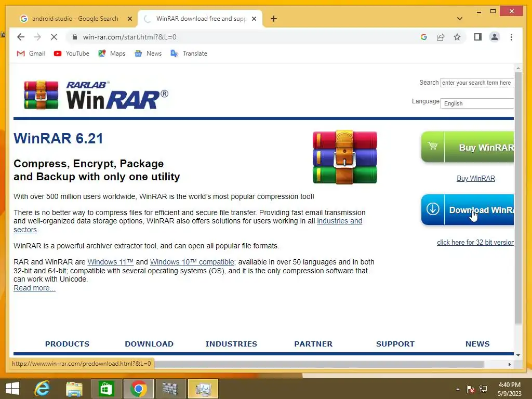Open File Explorer from taskbar
This screenshot has height=399, width=532.
[74, 389]
